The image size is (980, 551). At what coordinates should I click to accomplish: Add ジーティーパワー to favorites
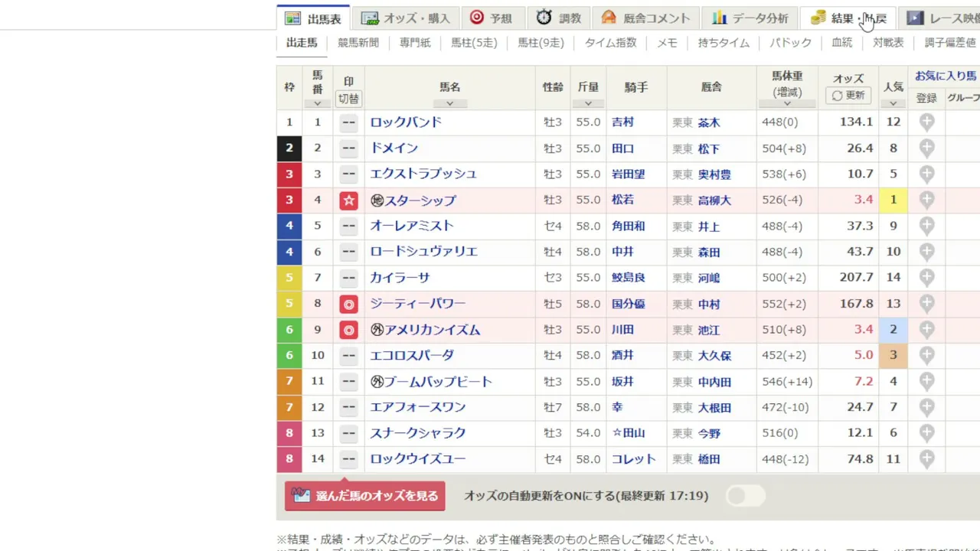pos(926,304)
